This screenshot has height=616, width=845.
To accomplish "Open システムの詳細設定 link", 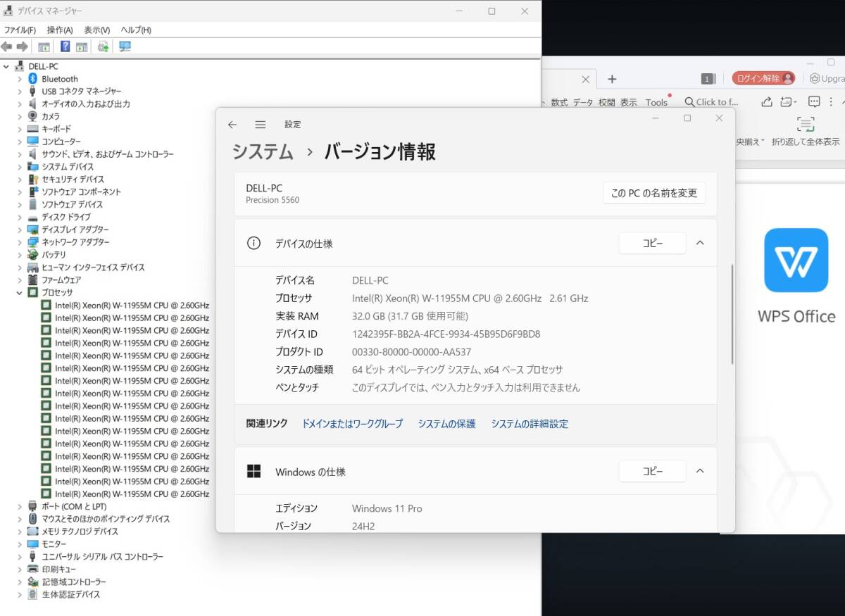I will coord(530,424).
